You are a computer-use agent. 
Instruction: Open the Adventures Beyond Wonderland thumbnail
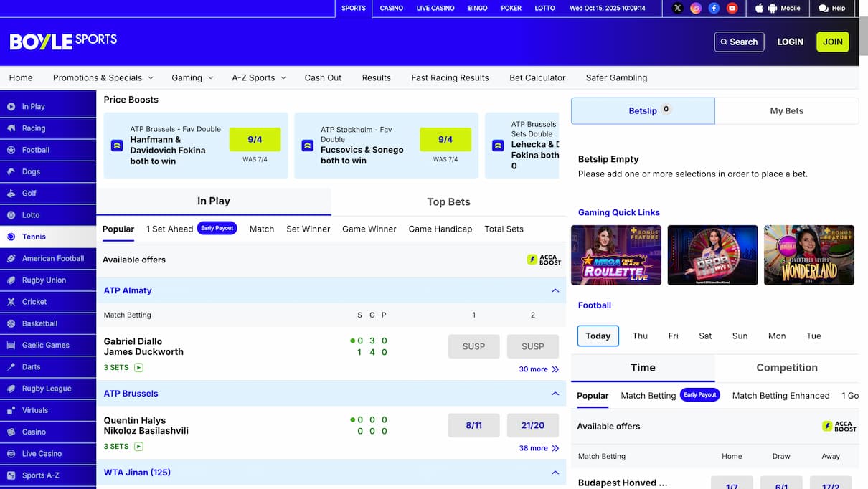pyautogui.click(x=809, y=255)
